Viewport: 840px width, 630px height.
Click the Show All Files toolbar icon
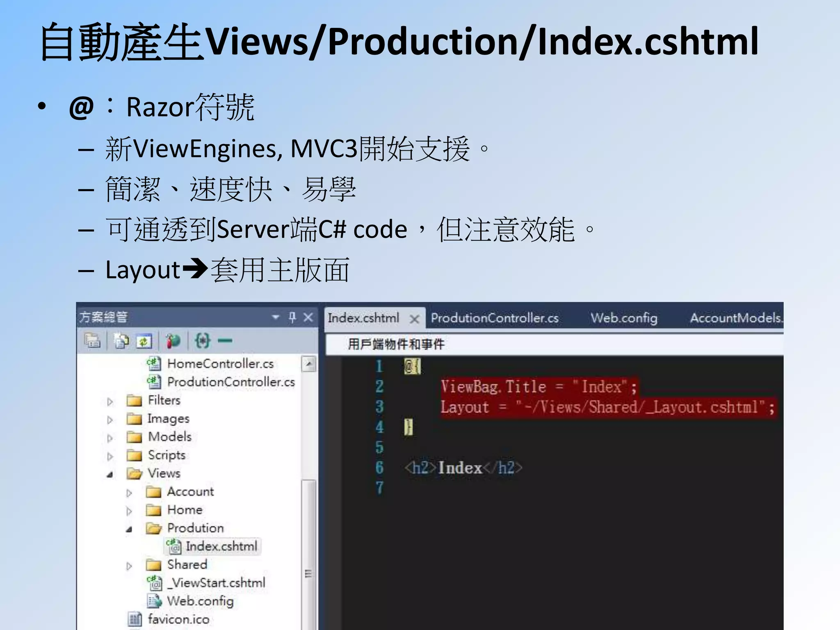(x=121, y=340)
